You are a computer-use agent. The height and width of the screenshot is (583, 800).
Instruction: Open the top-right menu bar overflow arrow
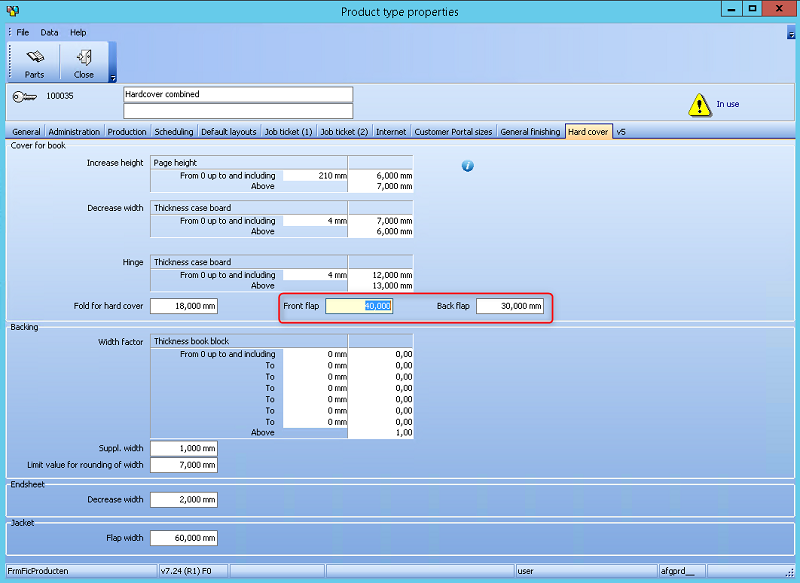(791, 35)
